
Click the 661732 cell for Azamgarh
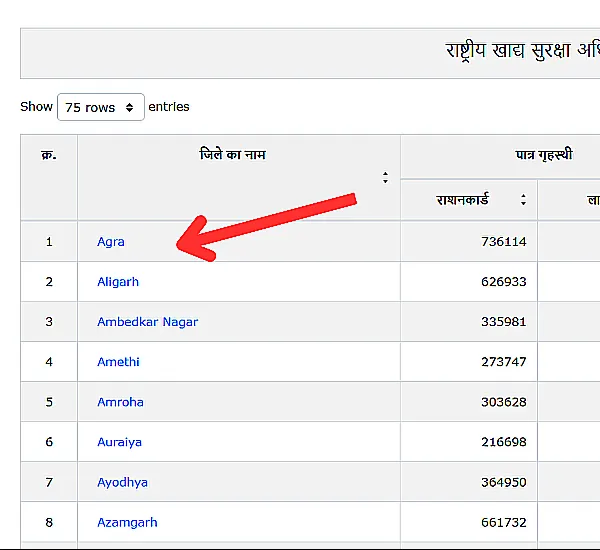click(x=503, y=522)
